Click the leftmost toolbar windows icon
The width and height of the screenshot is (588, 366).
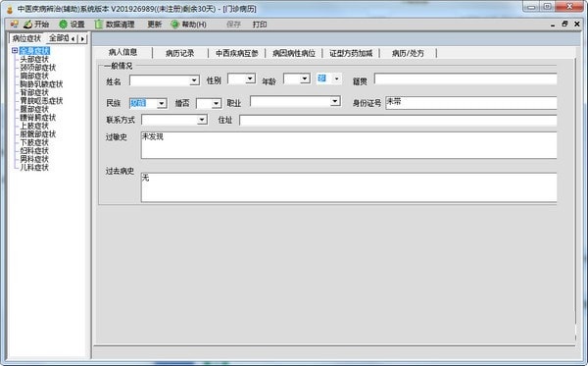click(x=15, y=25)
